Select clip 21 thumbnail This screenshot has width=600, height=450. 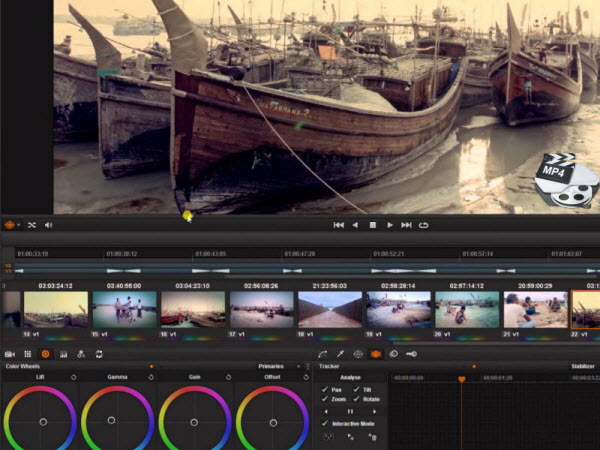click(x=535, y=310)
